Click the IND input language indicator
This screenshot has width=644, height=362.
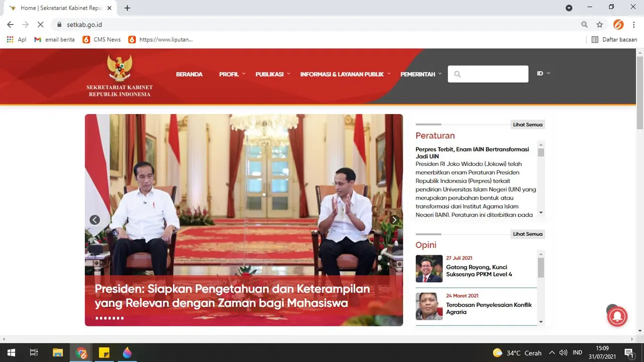[x=578, y=352]
